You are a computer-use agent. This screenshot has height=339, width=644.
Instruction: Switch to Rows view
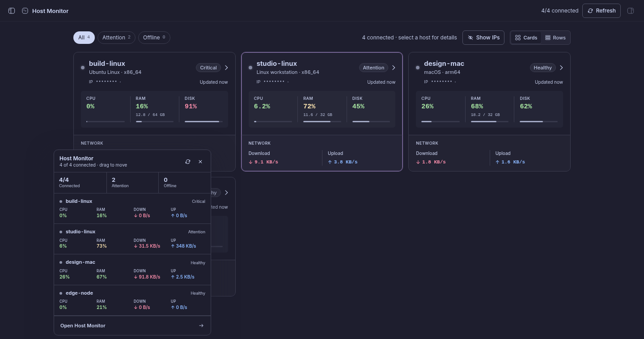(555, 38)
